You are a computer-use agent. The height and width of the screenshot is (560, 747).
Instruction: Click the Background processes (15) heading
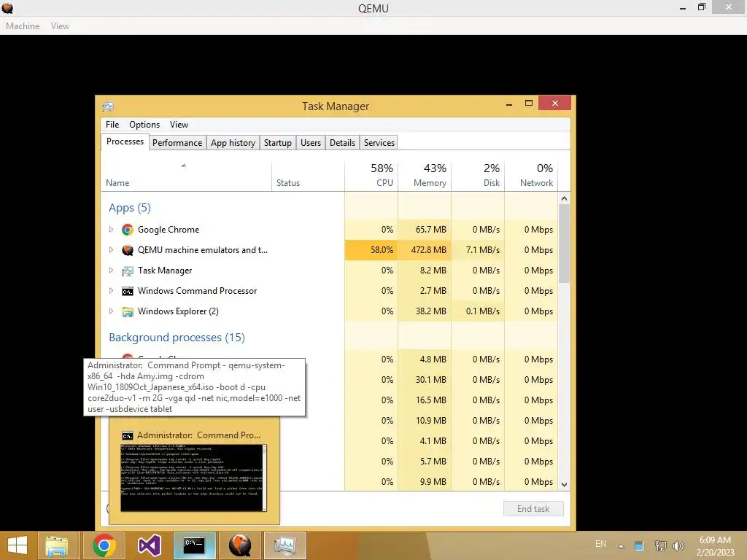pos(177,338)
